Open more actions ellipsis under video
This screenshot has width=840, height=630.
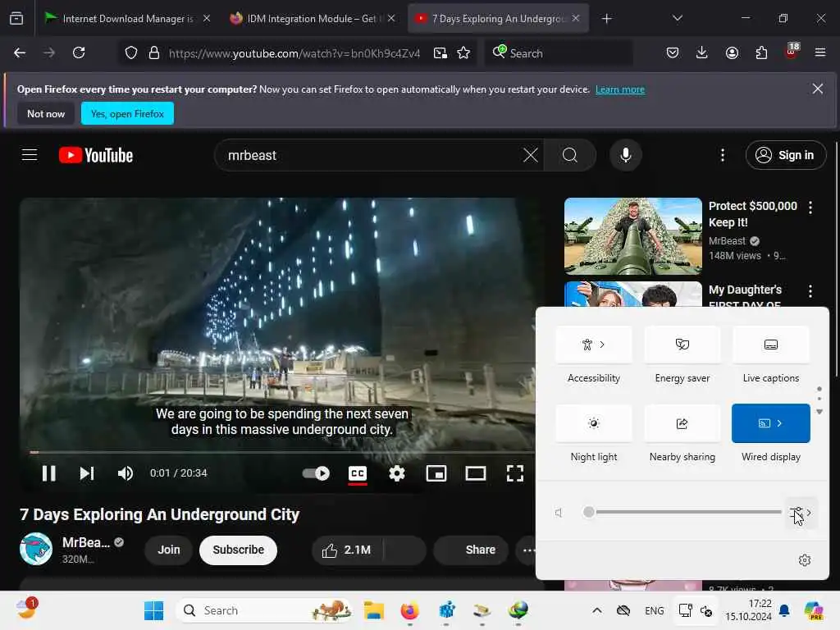point(528,550)
